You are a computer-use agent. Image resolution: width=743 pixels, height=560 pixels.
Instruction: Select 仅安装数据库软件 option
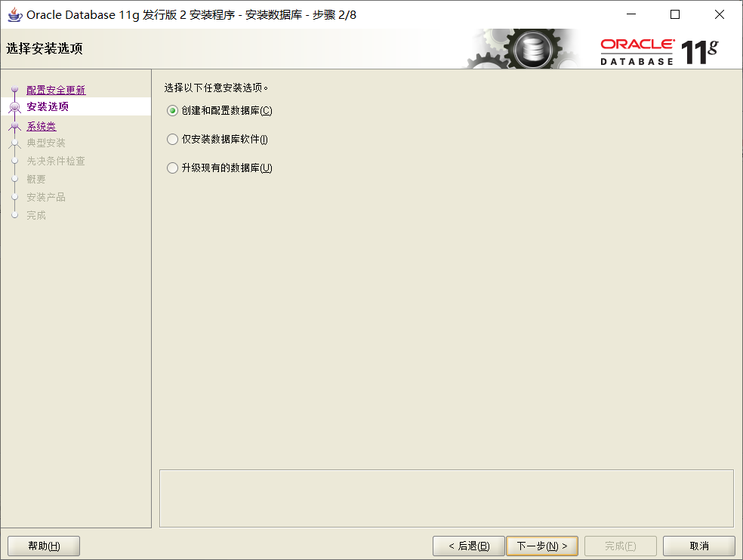coord(171,139)
